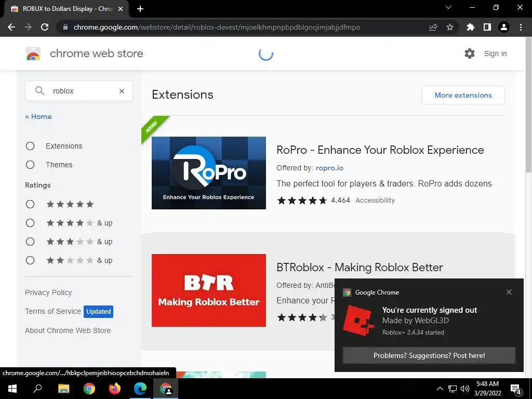Screen dimensions: 532x399
Task: Open the network status tray icon
Action: click(453, 389)
